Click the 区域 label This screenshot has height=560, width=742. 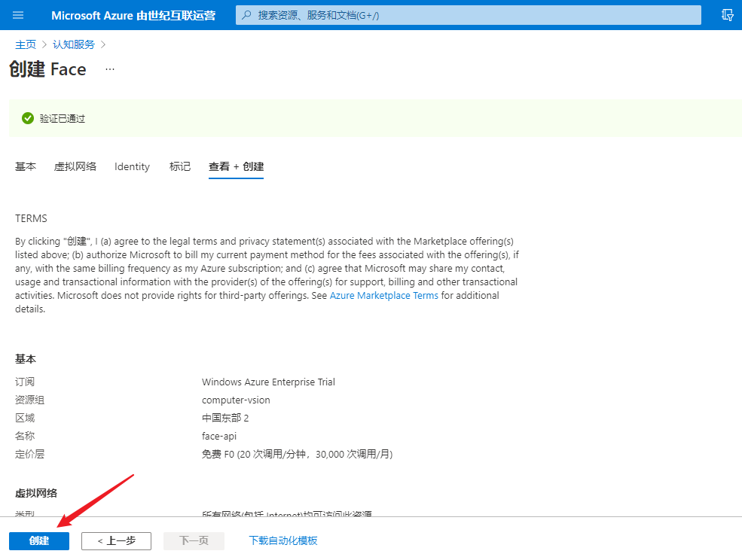25,418
